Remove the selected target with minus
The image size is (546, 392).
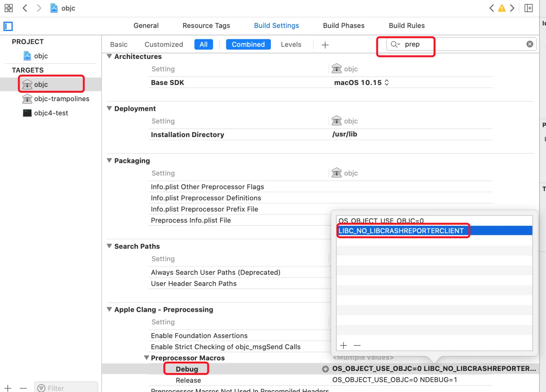[23, 388]
